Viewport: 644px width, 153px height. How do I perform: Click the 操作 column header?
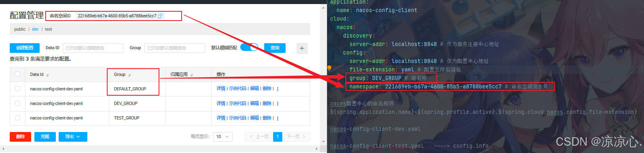point(221,74)
